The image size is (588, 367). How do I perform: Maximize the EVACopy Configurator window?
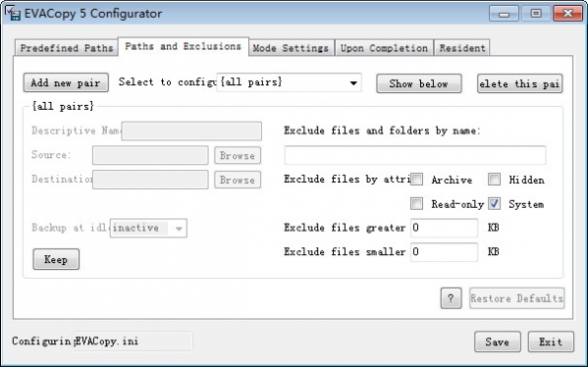(x=536, y=14)
